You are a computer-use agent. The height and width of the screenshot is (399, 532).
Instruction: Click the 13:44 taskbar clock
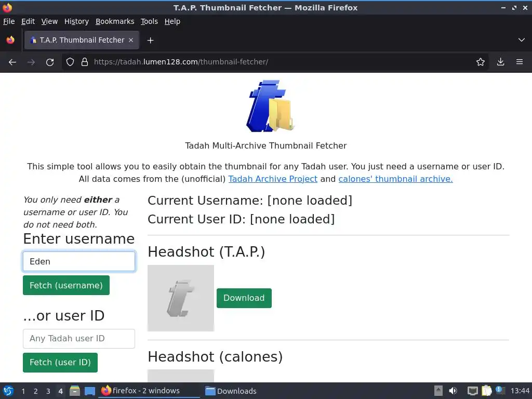(520, 391)
